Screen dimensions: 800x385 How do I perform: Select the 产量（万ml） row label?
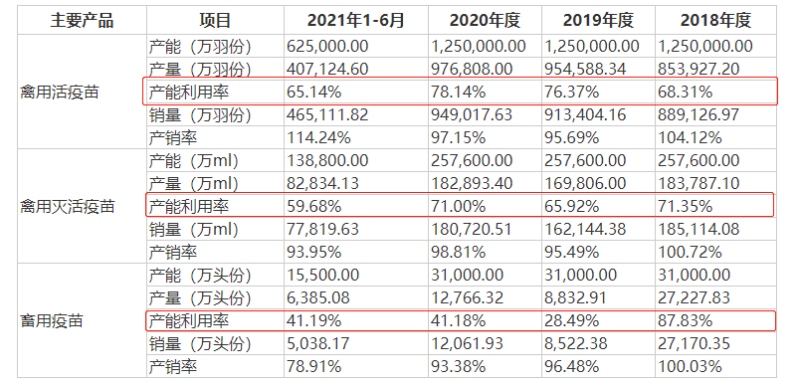(x=193, y=184)
